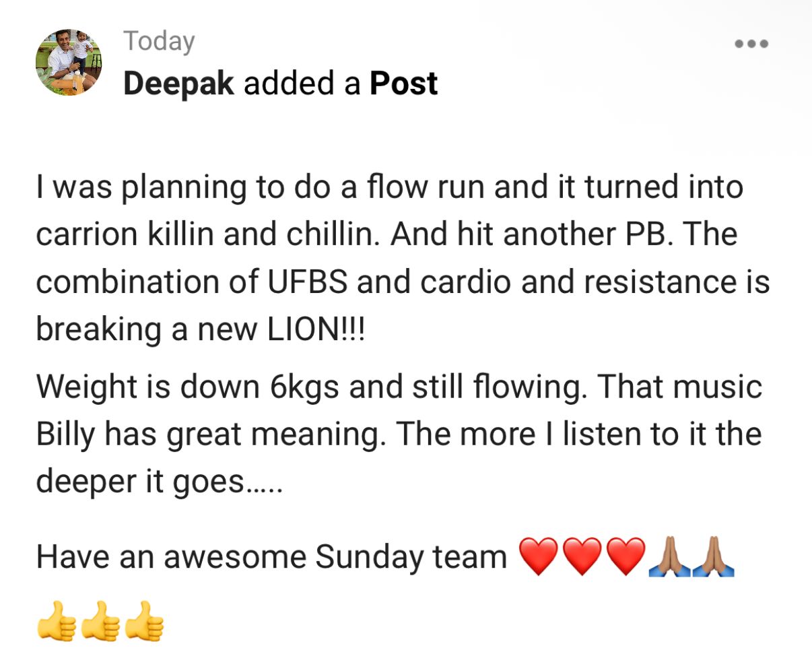This screenshot has height=652, width=812.
Task: Open Deepak's profile via the bold name
Action: (x=179, y=84)
